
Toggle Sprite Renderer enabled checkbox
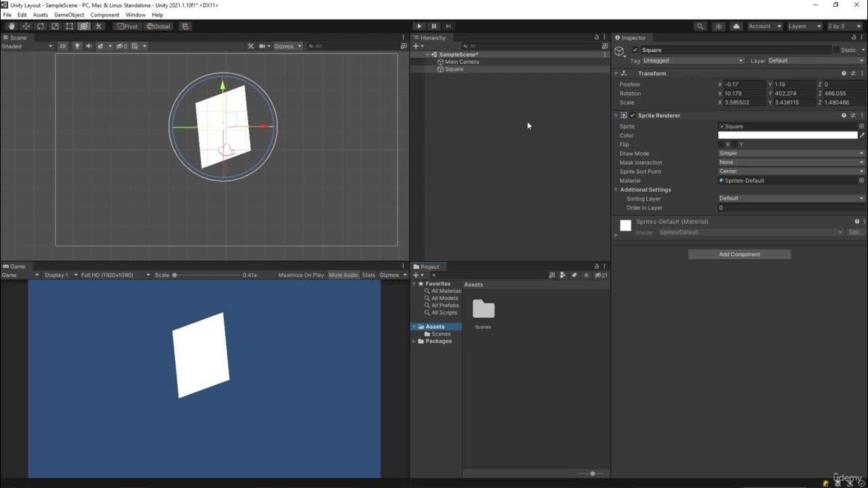point(633,115)
